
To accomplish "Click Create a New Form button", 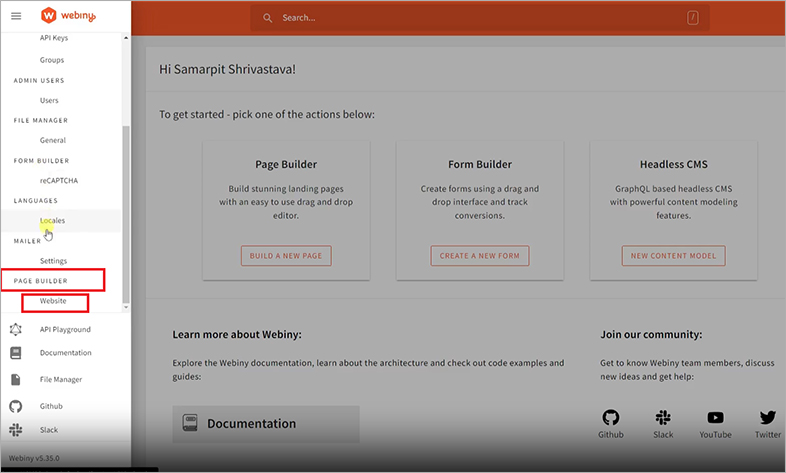I will (480, 256).
